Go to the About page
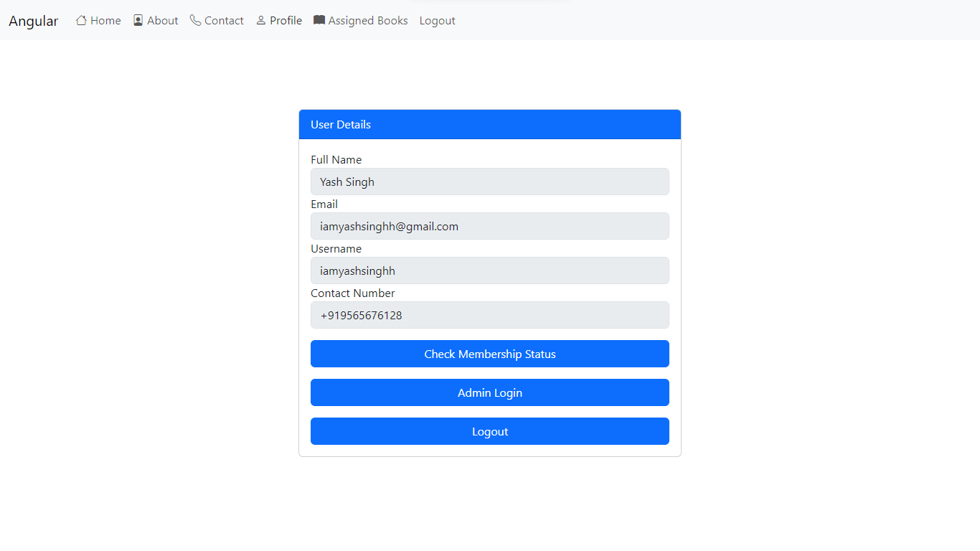Screen dimensions: 980x551 pos(162,21)
